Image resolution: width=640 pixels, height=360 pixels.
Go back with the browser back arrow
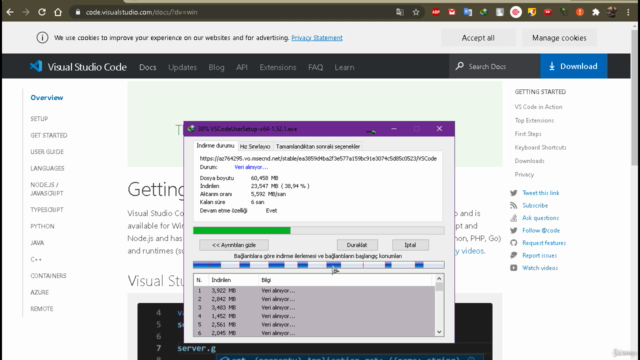click(x=10, y=12)
